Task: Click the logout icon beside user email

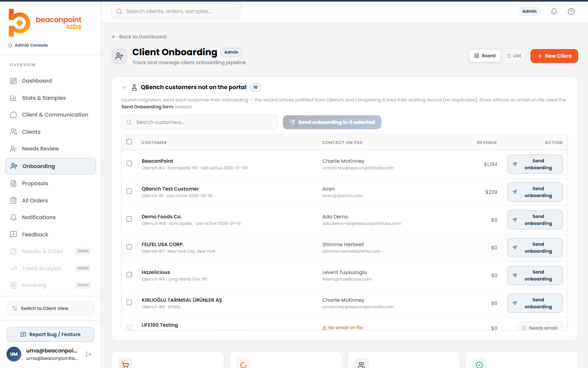Action: [89, 354]
